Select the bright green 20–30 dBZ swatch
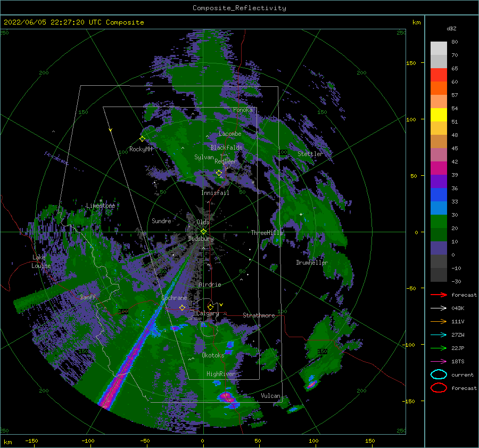 pos(439,222)
